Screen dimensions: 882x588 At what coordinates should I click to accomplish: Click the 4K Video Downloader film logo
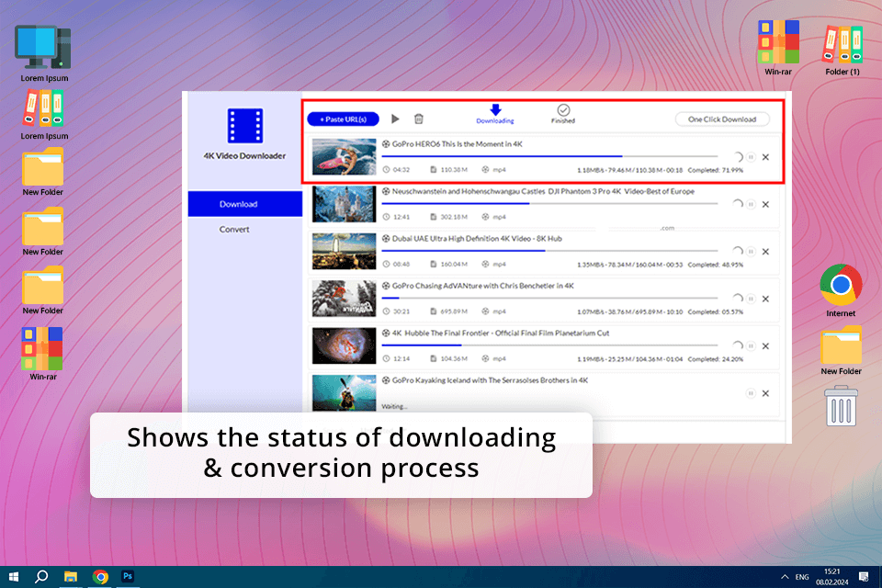[244, 125]
